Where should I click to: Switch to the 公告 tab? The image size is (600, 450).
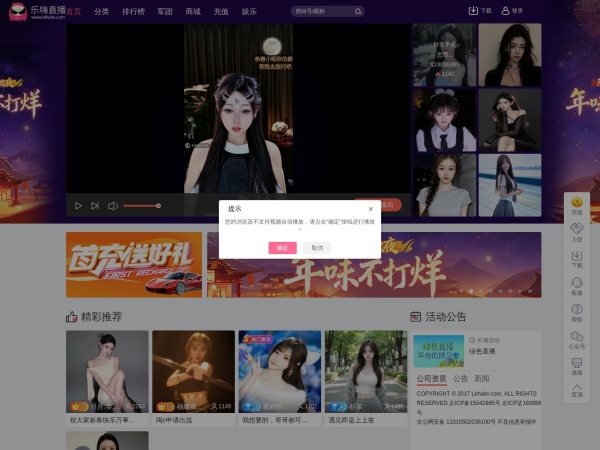coord(460,379)
